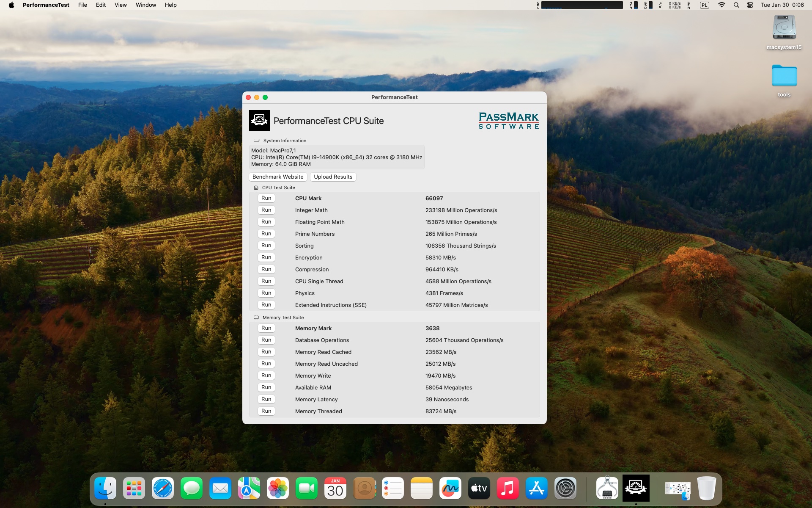Click Spotlight search magnifier icon
This screenshot has width=812, height=508.
coord(736,5)
